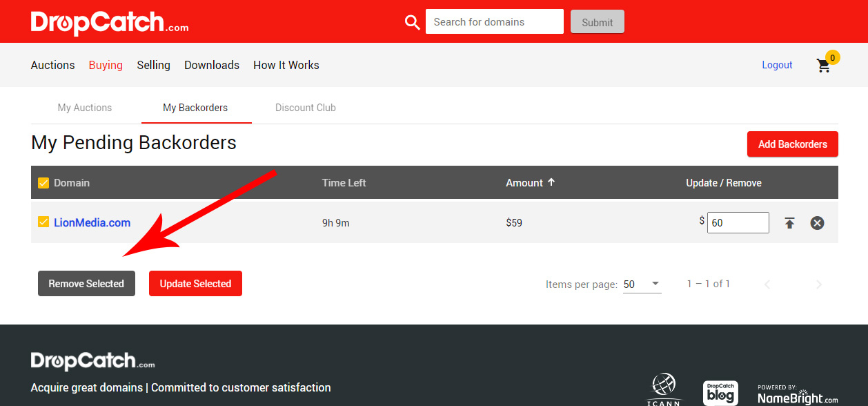
Task: Sort by the Time Left column header
Action: 344,183
